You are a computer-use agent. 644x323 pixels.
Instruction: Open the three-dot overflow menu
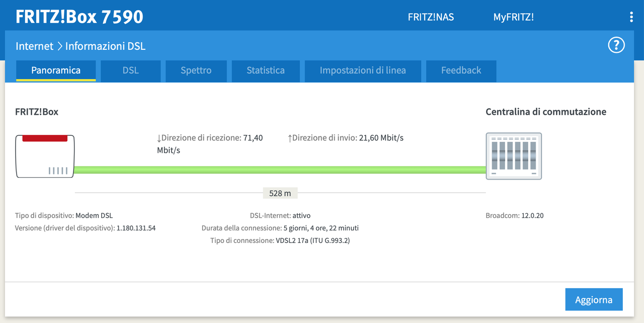coord(631,17)
